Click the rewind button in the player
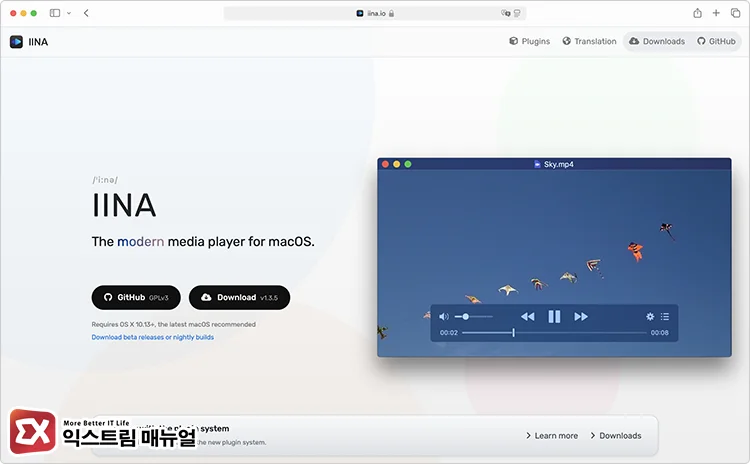The image size is (750, 464). click(528, 317)
